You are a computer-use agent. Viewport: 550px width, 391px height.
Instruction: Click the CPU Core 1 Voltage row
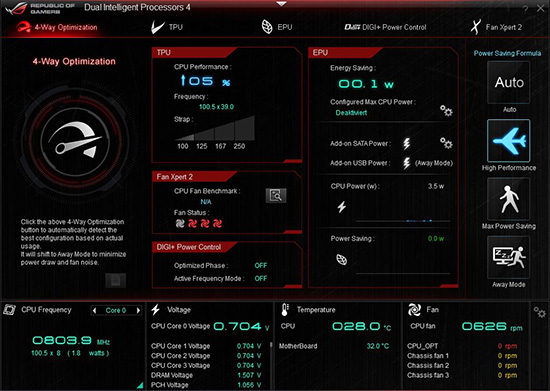point(206,346)
